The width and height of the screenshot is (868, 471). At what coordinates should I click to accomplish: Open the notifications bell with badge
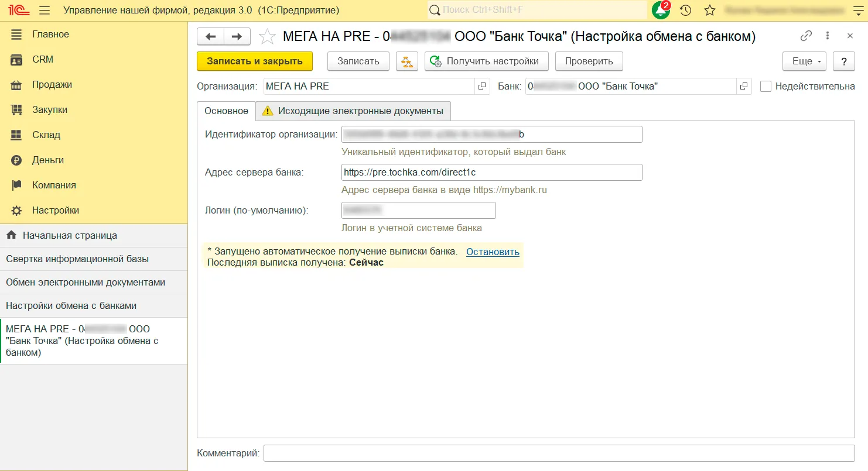(661, 10)
